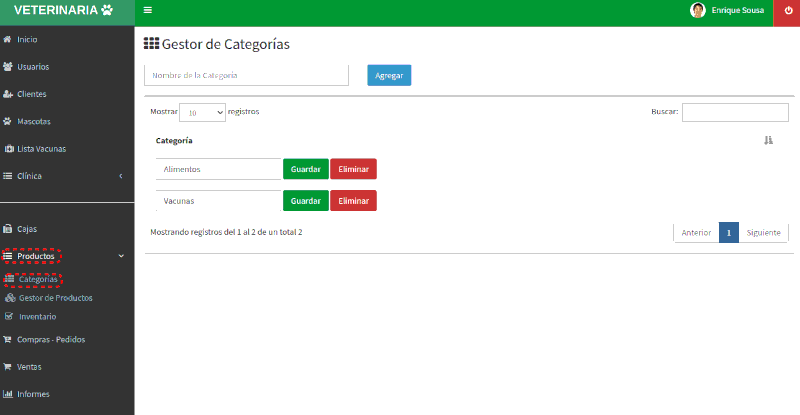This screenshot has width=800, height=415.
Task: Click the chart icon beside Informes
Action: [x=8, y=394]
